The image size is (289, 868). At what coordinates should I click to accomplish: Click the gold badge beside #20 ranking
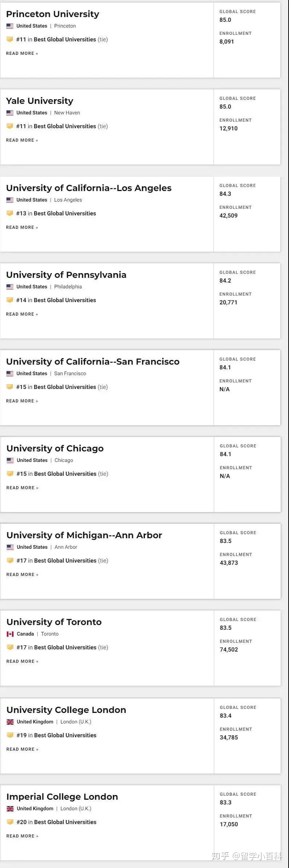[x=10, y=822]
